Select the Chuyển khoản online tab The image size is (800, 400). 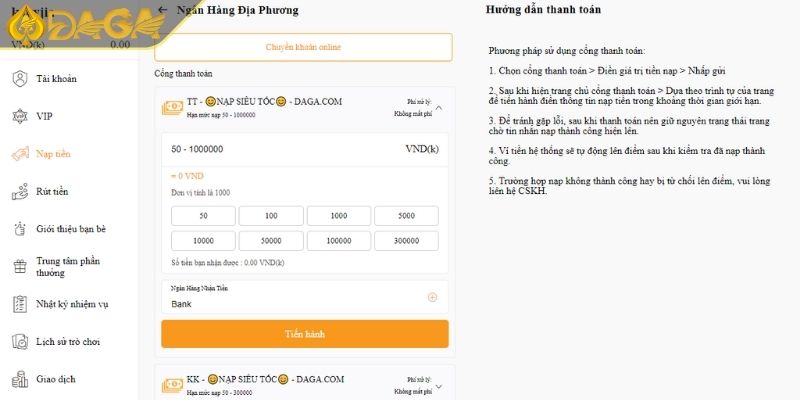(x=303, y=47)
